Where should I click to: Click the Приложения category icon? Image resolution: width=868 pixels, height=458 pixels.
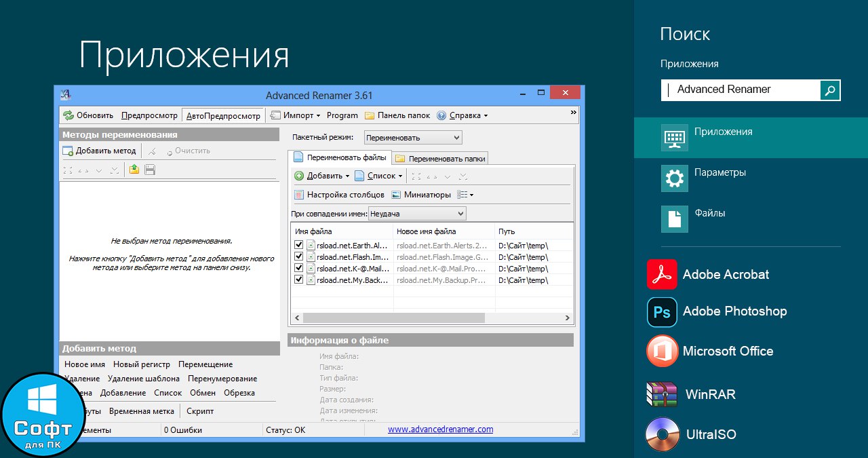coord(674,138)
